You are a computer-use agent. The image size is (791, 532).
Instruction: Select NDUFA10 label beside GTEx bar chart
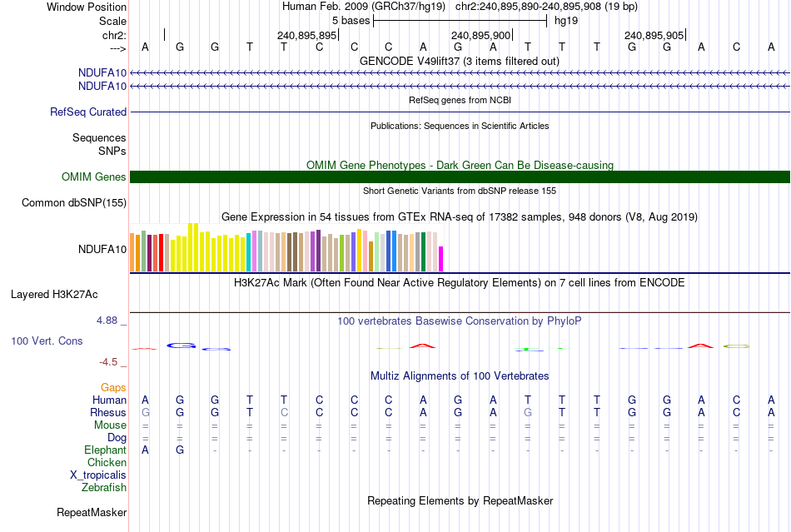click(102, 249)
